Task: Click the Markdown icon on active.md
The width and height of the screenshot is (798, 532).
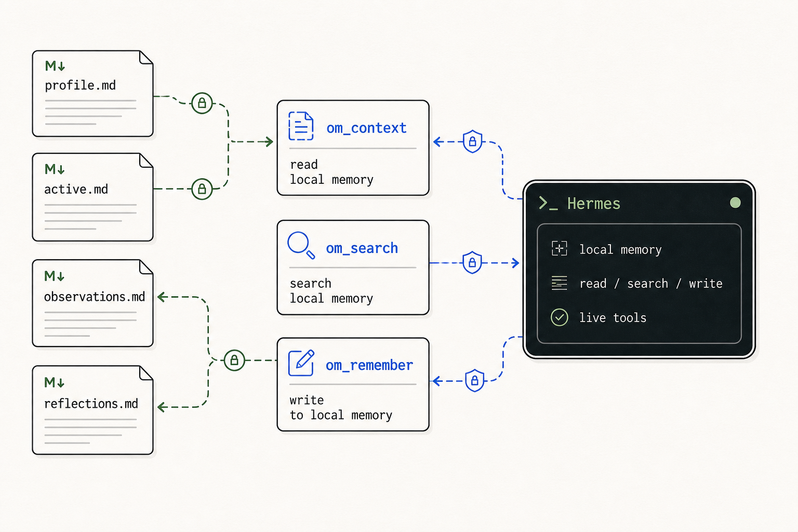Action: click(55, 169)
